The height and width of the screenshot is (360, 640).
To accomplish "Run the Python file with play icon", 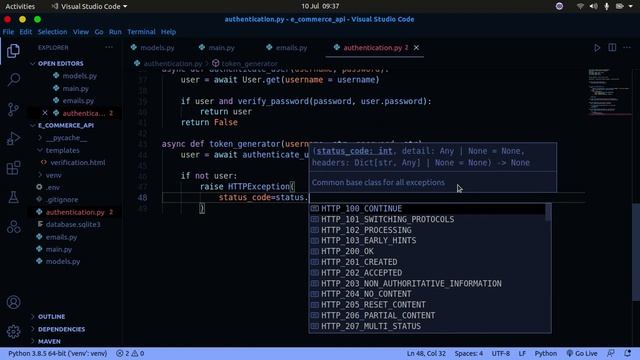I will coord(597,48).
